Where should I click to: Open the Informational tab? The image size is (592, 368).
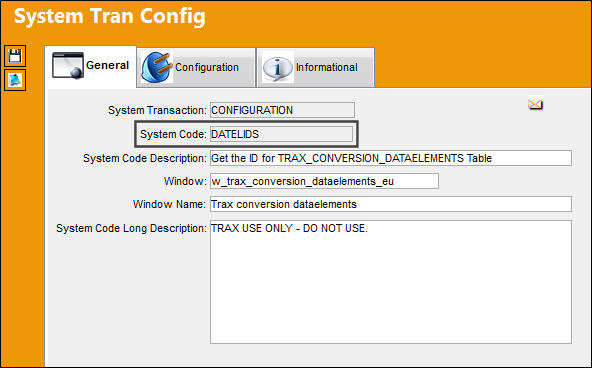pos(316,68)
